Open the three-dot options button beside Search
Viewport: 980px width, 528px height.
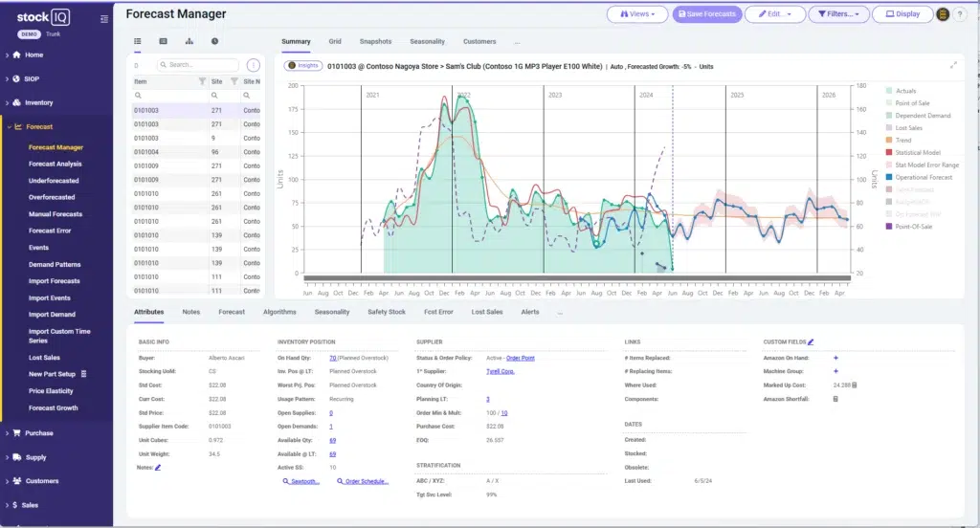click(253, 65)
